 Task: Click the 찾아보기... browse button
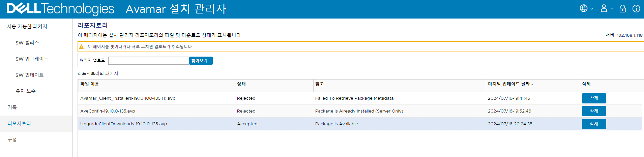click(201, 61)
